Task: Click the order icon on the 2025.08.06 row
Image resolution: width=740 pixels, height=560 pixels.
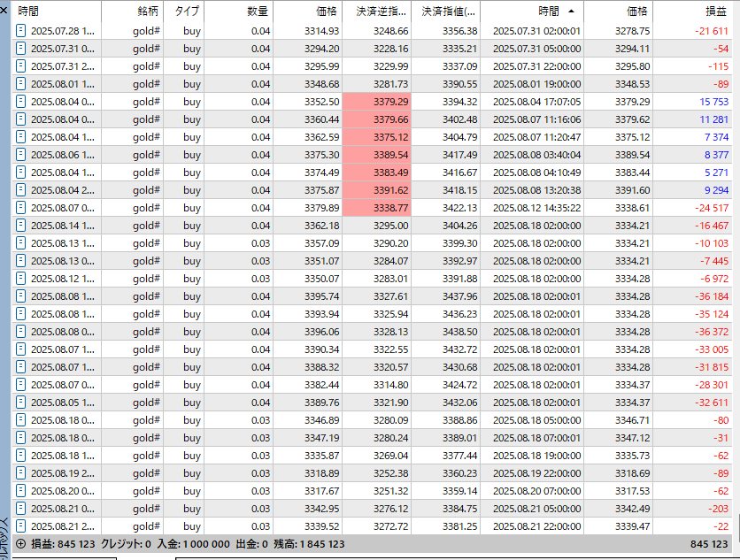Action: pyautogui.click(x=20, y=155)
